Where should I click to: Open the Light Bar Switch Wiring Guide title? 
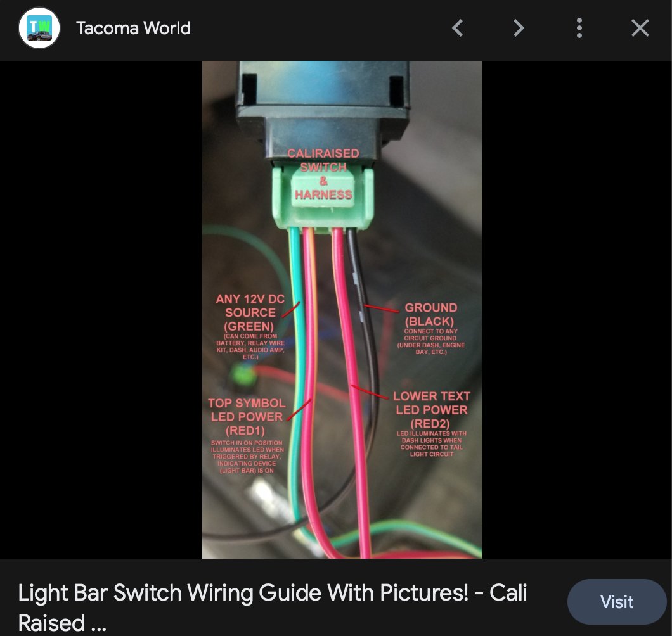tap(273, 607)
